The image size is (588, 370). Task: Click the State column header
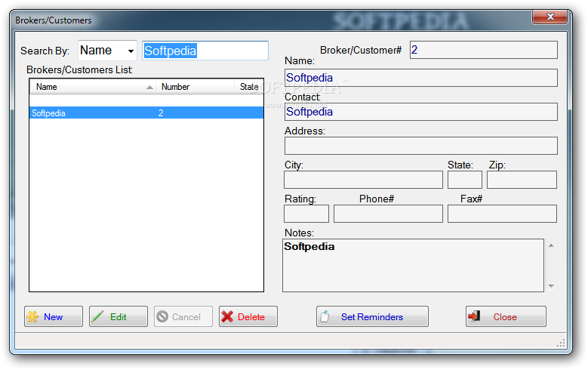pos(249,87)
